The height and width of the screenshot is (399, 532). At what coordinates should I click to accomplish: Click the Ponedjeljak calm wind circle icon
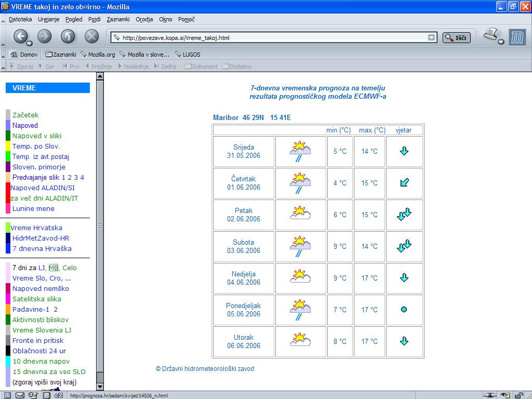pyautogui.click(x=404, y=310)
